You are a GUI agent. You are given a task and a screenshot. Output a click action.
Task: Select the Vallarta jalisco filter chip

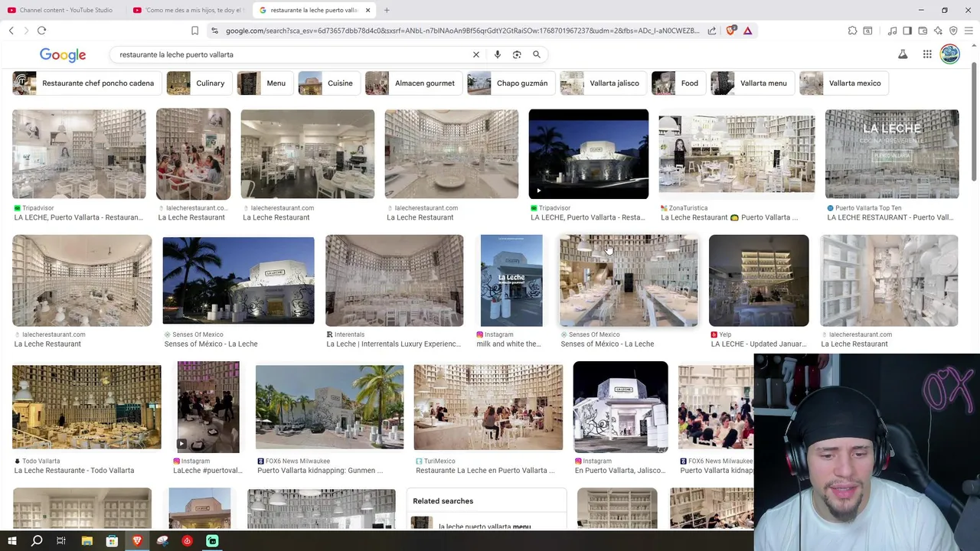(x=603, y=83)
